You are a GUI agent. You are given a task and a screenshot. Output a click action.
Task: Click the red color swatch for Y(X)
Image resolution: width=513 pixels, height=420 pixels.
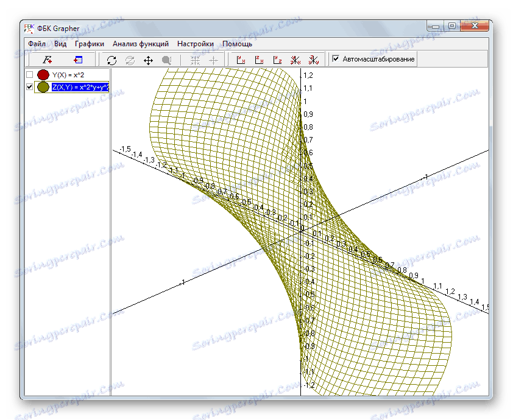pyautogui.click(x=43, y=75)
